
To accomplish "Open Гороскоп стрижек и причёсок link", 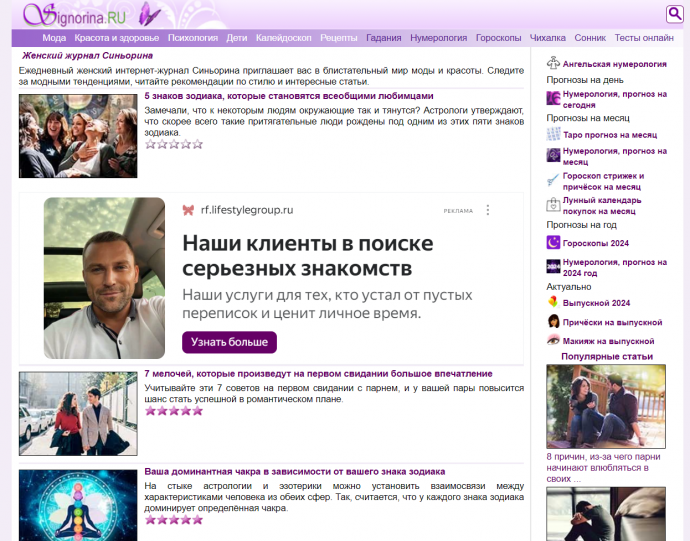I will [603, 181].
